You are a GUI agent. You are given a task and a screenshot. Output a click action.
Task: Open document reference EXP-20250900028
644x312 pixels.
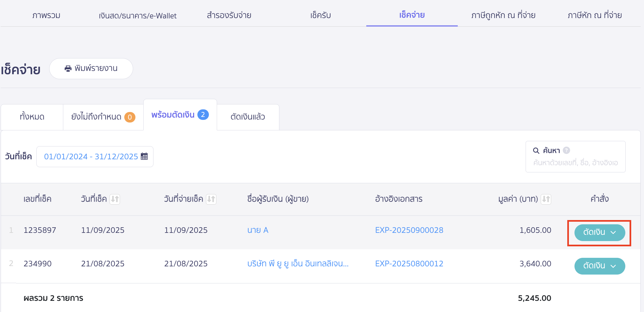coord(409,230)
